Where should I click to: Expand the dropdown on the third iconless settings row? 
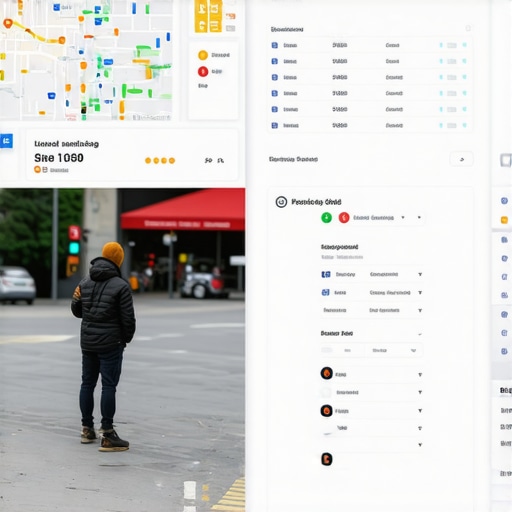(x=420, y=310)
